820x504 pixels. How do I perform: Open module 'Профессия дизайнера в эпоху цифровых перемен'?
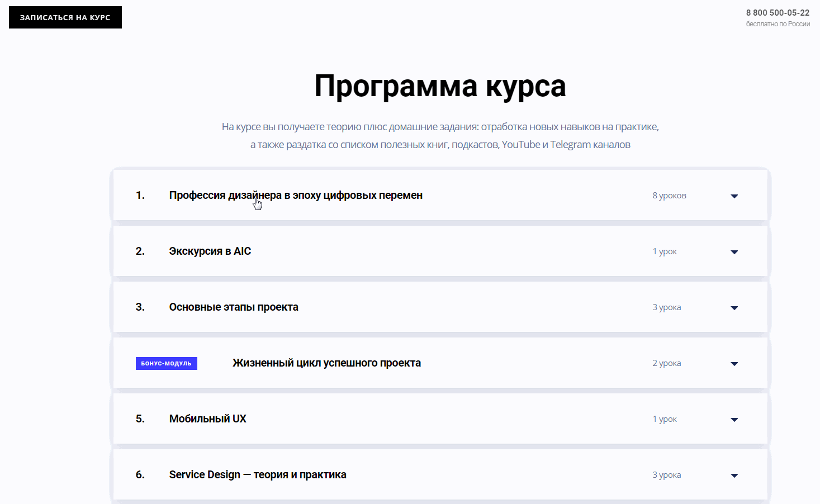click(x=296, y=196)
